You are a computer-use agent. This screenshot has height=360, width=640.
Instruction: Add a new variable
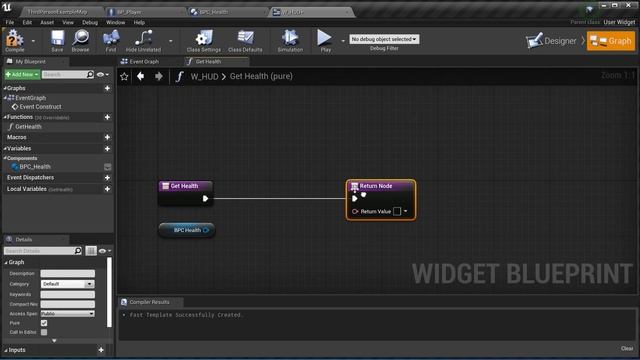(x=107, y=149)
